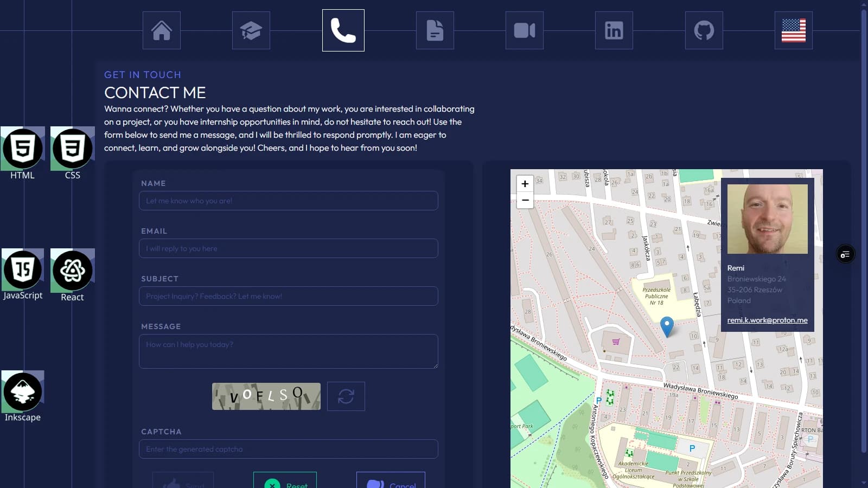Click the Enter the generated captcha field
Viewport: 868px width, 488px height.
tap(289, 449)
